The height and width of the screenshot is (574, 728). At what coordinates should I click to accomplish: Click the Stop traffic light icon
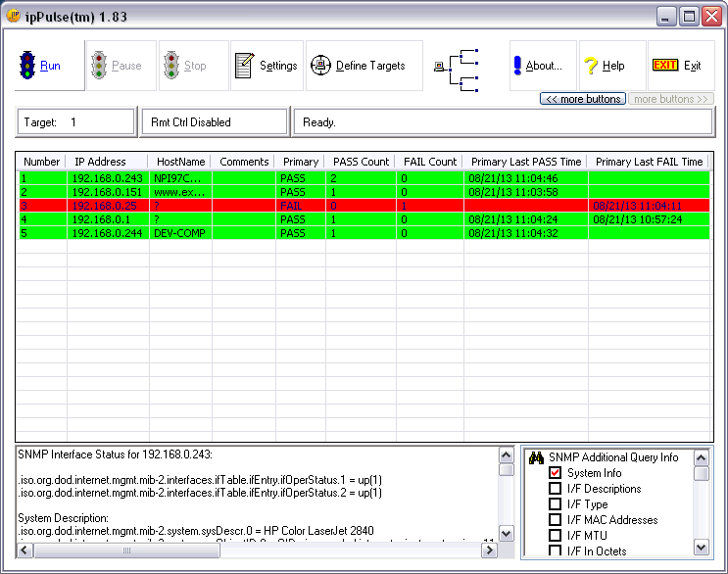click(x=170, y=66)
